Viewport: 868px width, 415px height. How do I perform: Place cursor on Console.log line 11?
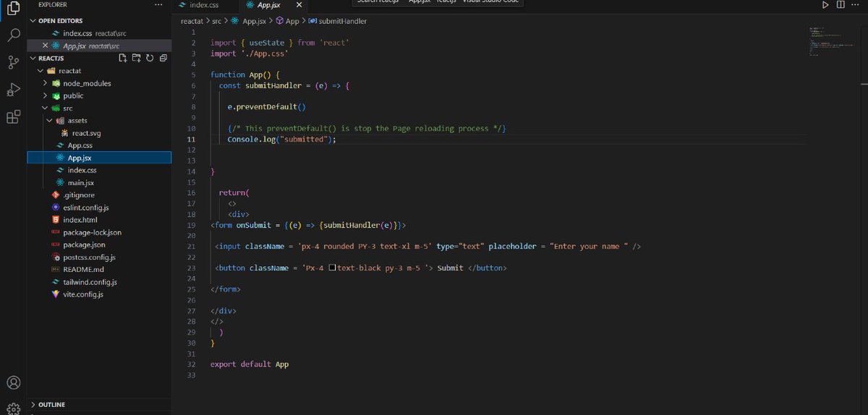tap(282, 139)
